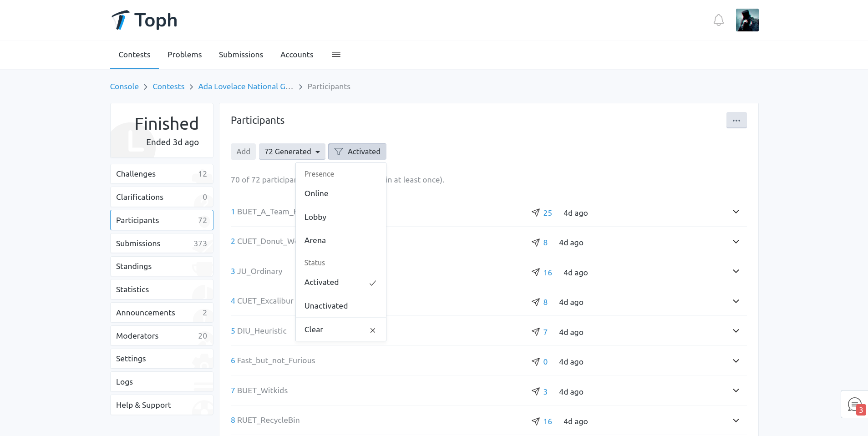Click the submissions send icon next to BUET_A_Team
This screenshot has height=436, width=868.
[x=534, y=213]
